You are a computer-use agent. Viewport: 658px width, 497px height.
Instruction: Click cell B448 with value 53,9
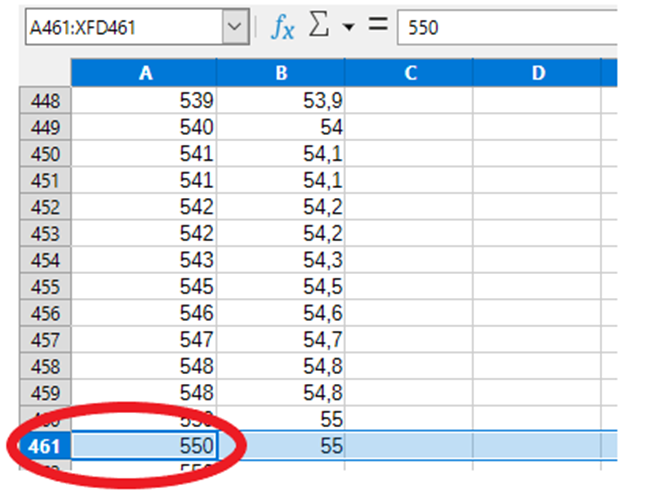pos(280,100)
